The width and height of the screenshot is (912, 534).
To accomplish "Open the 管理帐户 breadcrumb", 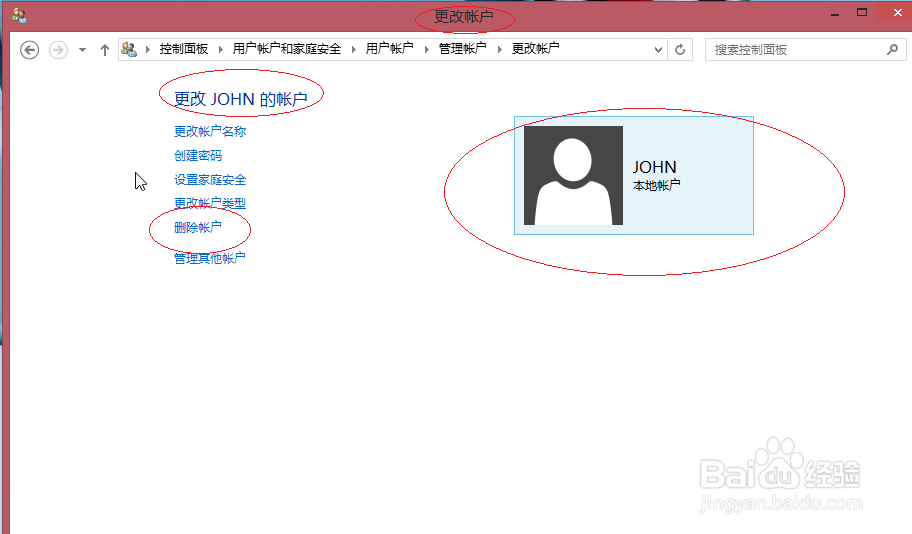I will click(462, 49).
